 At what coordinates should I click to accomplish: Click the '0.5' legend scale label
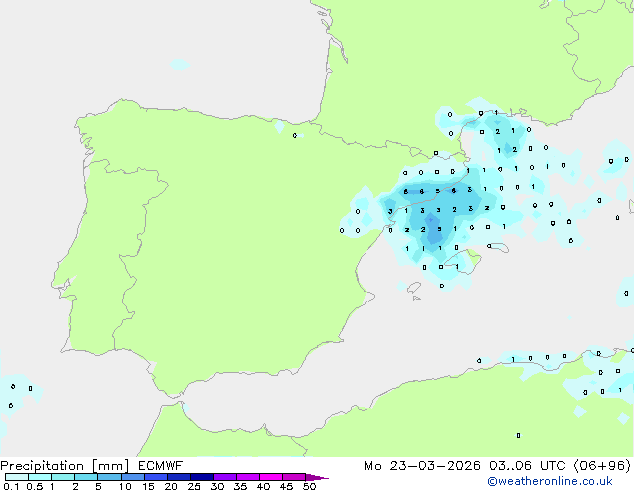[35, 486]
